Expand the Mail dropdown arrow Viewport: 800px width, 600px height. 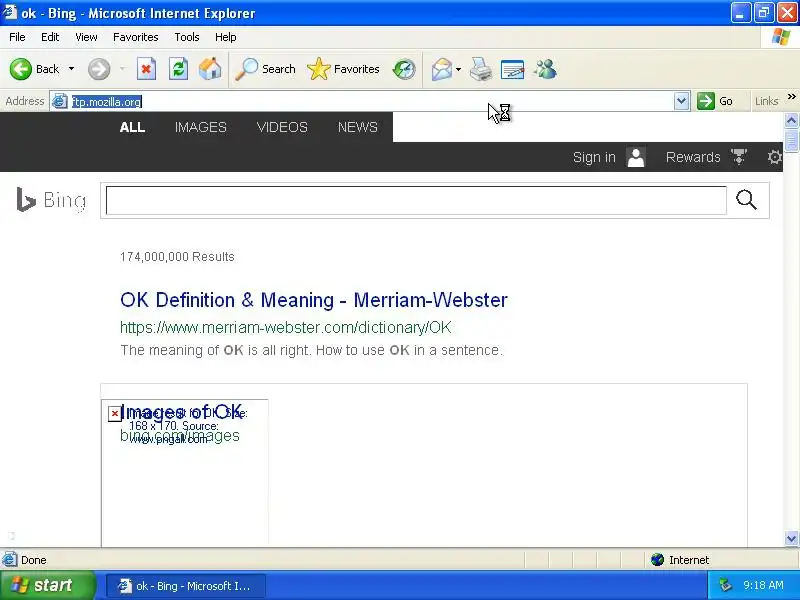[x=458, y=69]
